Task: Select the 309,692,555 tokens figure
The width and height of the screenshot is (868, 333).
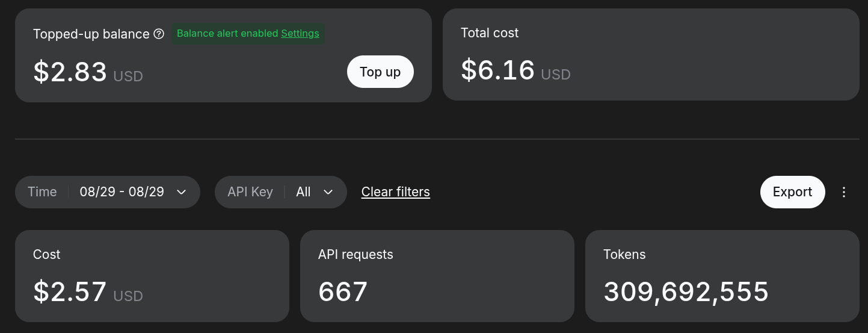Action: point(686,292)
